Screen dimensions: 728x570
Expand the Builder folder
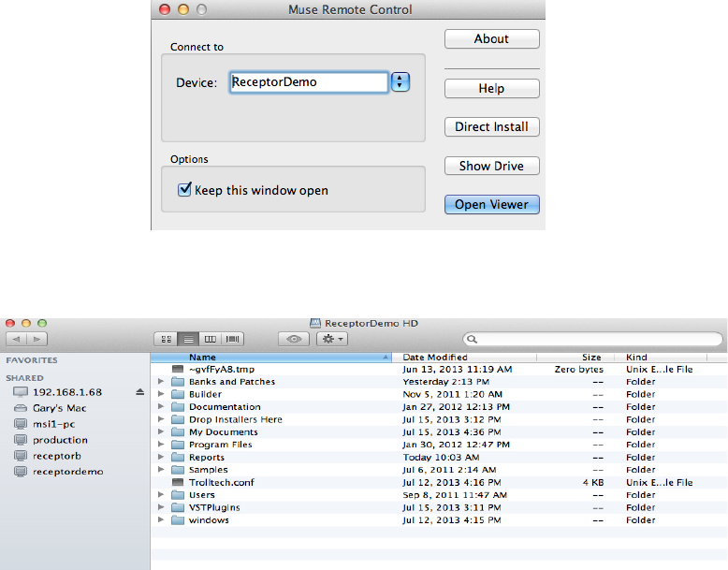click(x=161, y=394)
